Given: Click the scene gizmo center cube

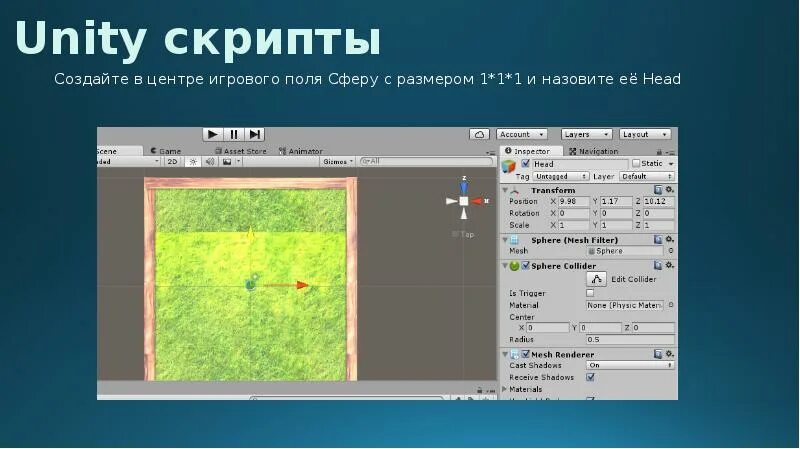Looking at the screenshot, I should pyautogui.click(x=464, y=201).
